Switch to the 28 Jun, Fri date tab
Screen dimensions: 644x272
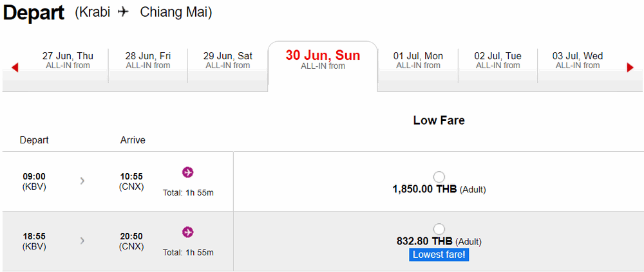point(148,60)
